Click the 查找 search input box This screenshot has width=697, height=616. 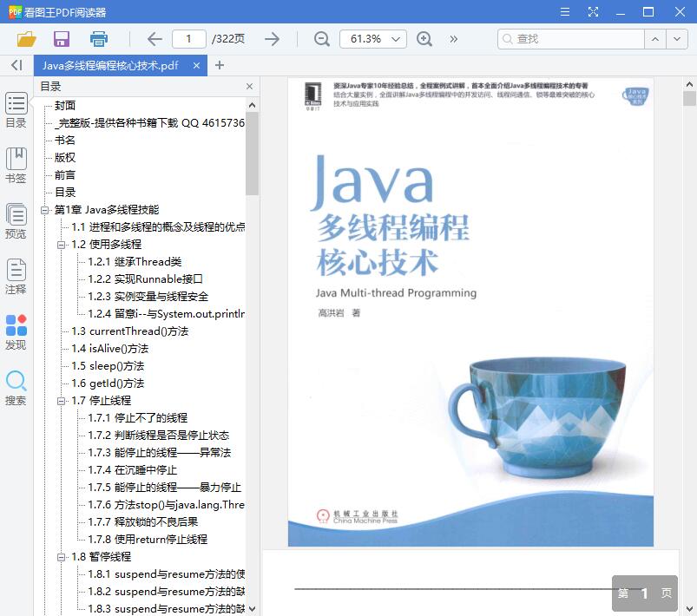[571, 39]
